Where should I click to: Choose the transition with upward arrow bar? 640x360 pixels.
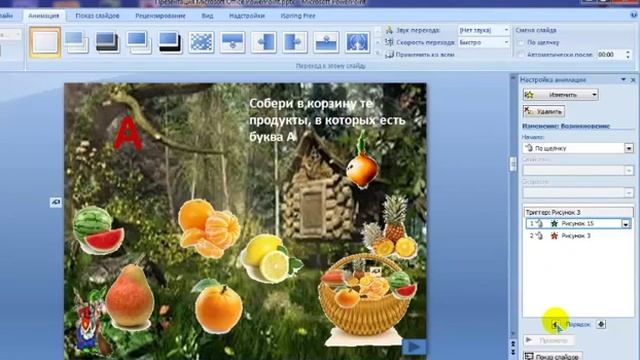[x=326, y=42]
